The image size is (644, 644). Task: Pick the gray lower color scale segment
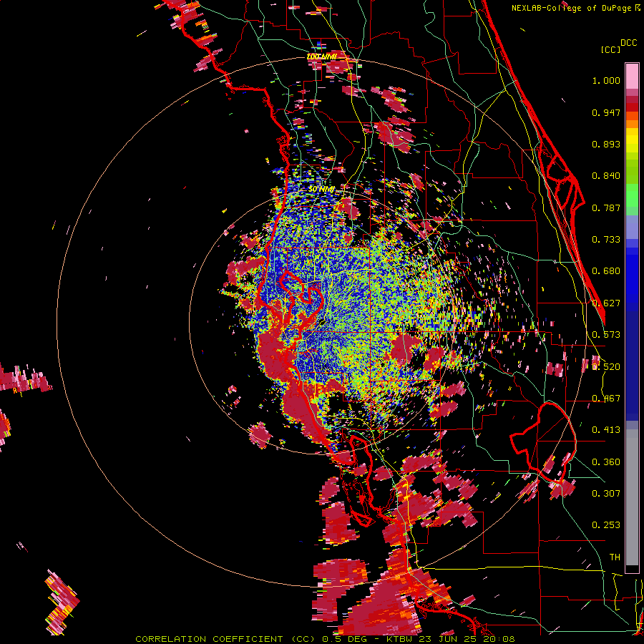click(632, 497)
